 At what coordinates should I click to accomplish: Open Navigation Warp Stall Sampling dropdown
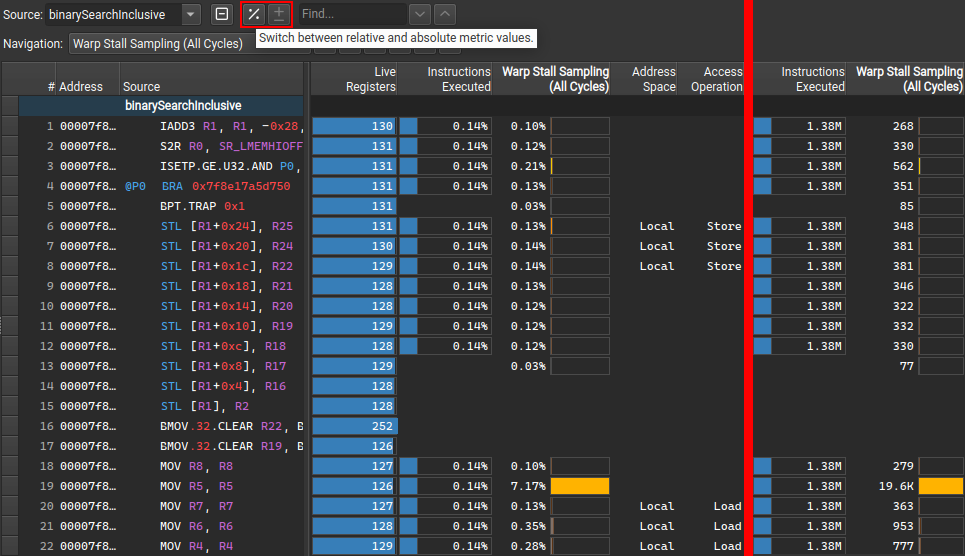[160, 44]
